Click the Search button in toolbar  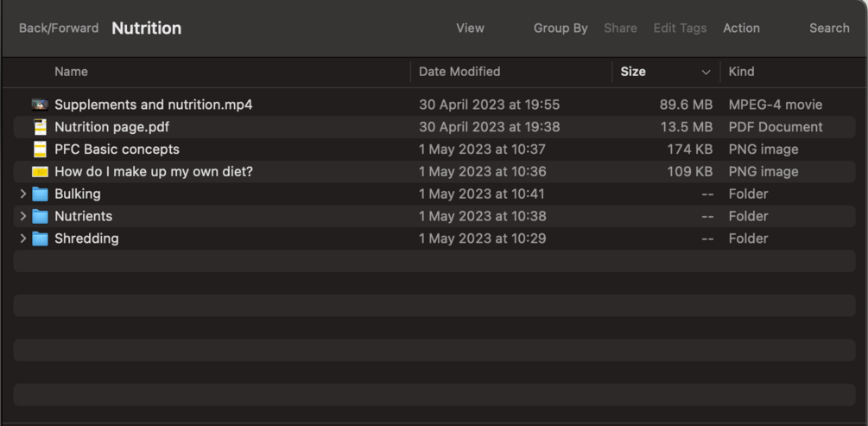[829, 29]
